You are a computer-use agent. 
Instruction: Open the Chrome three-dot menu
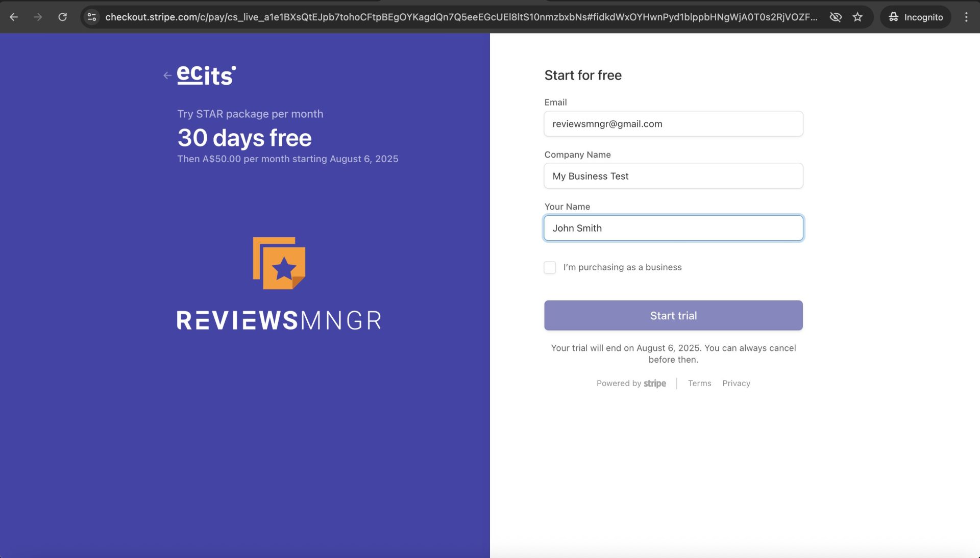966,17
